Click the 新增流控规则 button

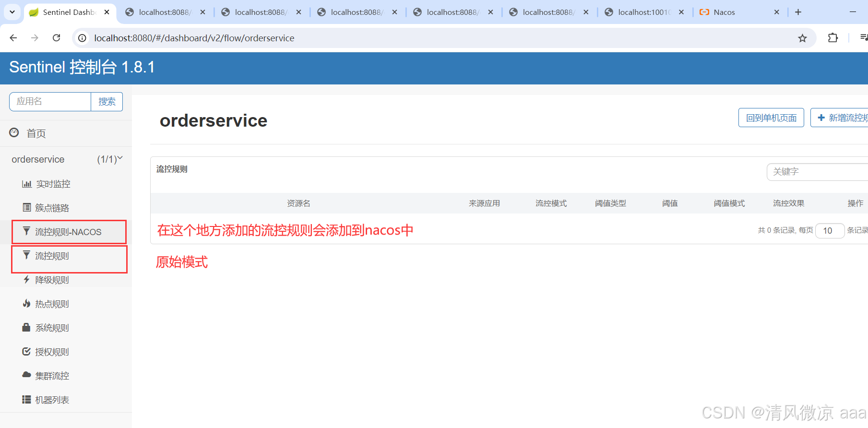839,118
